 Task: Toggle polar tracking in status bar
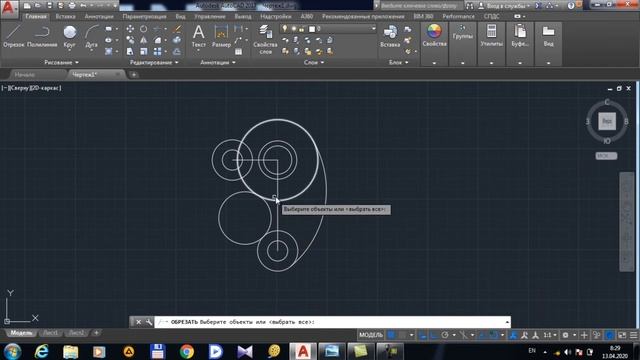point(445,335)
